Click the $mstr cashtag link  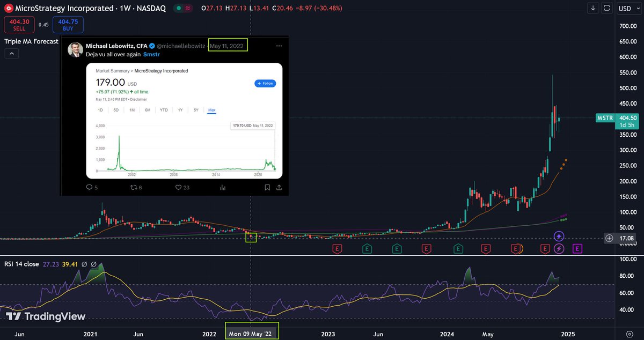pyautogui.click(x=152, y=55)
